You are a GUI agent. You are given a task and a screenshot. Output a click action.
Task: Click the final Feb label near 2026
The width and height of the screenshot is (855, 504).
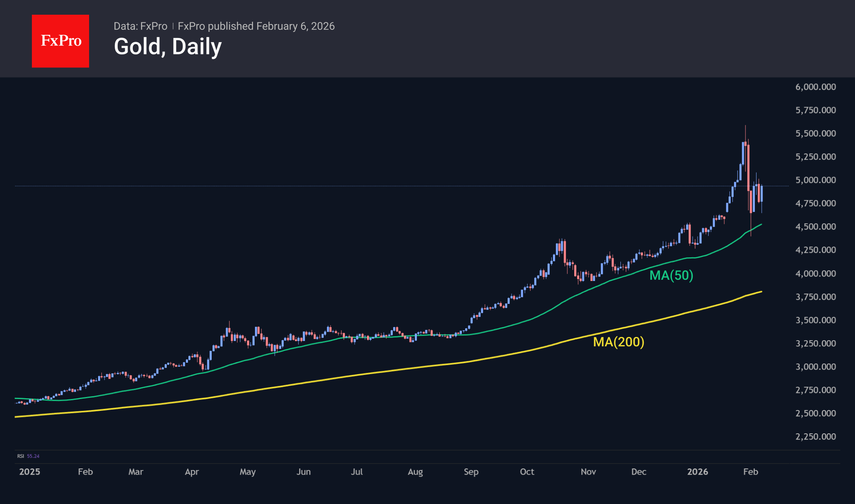coord(750,472)
